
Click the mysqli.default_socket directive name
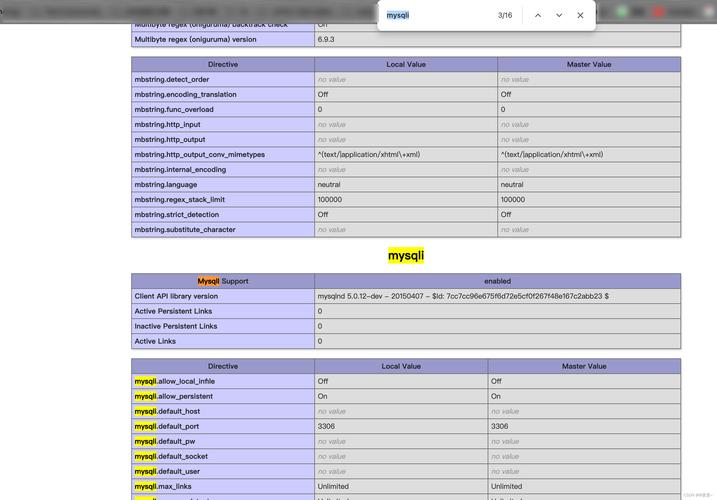(x=171, y=456)
